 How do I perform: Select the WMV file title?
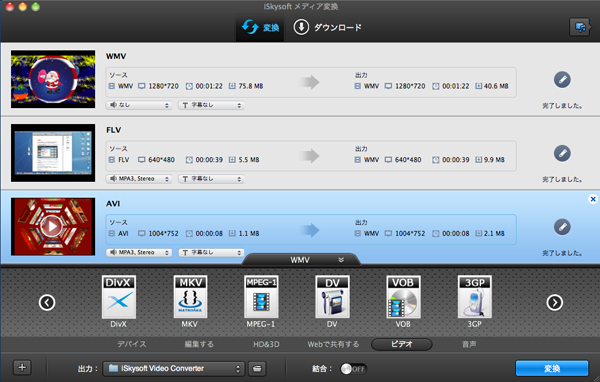coord(116,56)
